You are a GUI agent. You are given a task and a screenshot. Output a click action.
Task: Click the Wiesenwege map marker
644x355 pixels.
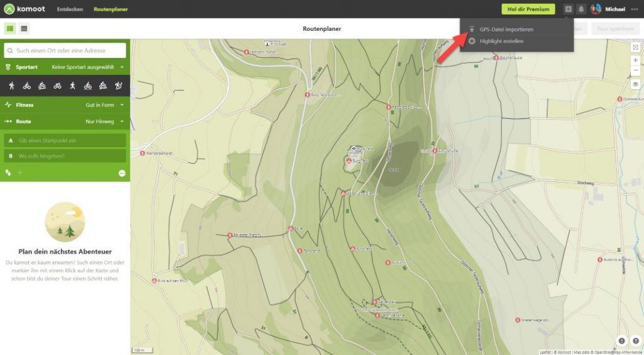click(518, 320)
